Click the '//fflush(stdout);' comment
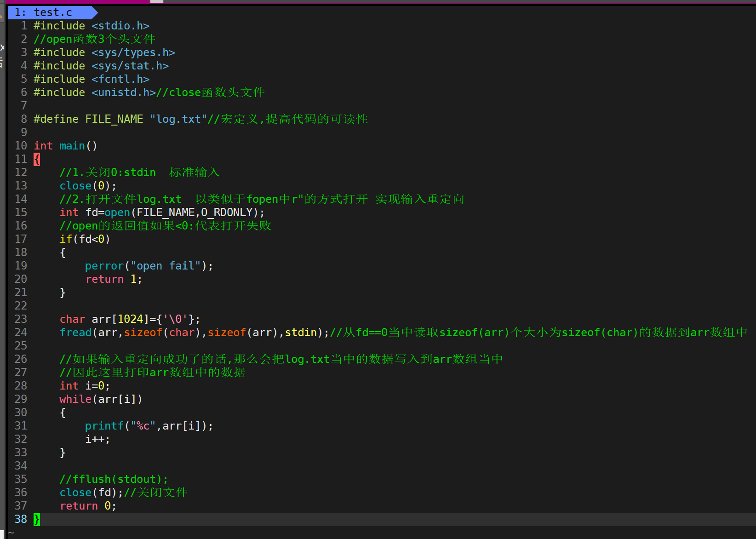 click(114, 479)
